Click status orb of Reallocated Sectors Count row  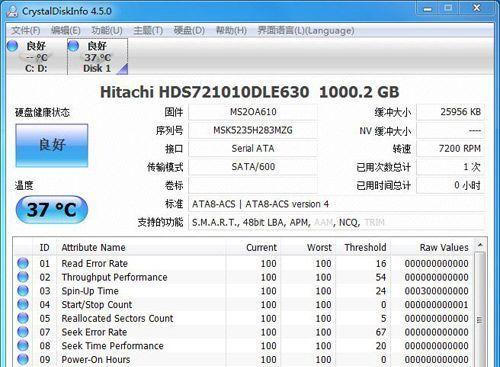point(23,318)
